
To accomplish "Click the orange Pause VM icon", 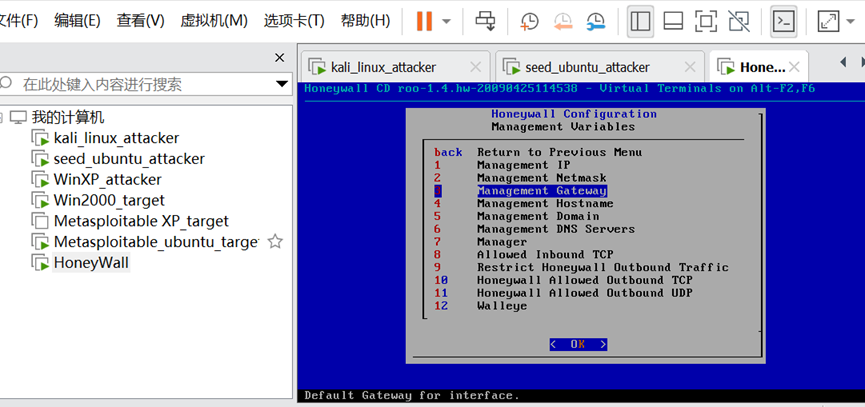I will click(x=424, y=21).
